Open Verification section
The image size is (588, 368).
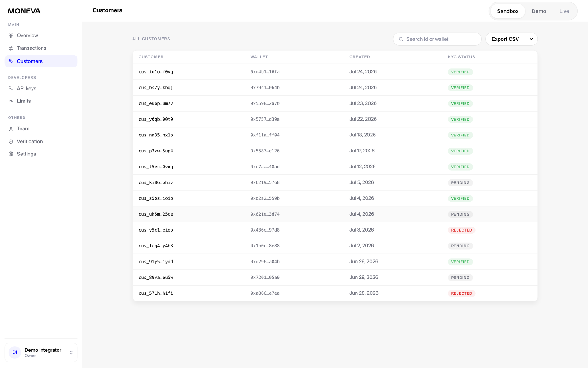(x=41, y=142)
